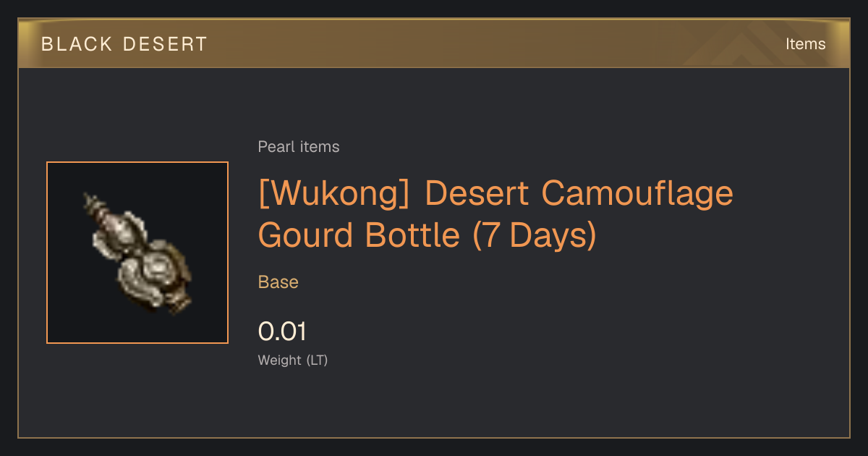Click the word Pearl above the title

pyautogui.click(x=276, y=147)
